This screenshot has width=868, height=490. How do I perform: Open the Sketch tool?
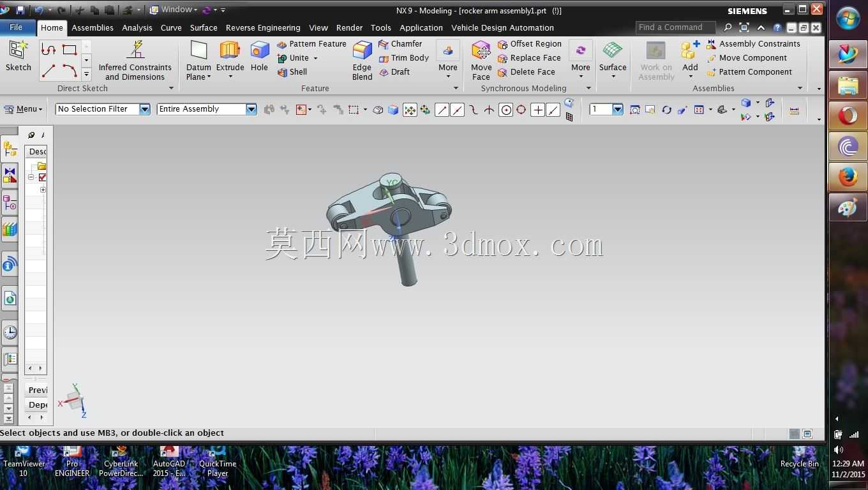coord(18,56)
